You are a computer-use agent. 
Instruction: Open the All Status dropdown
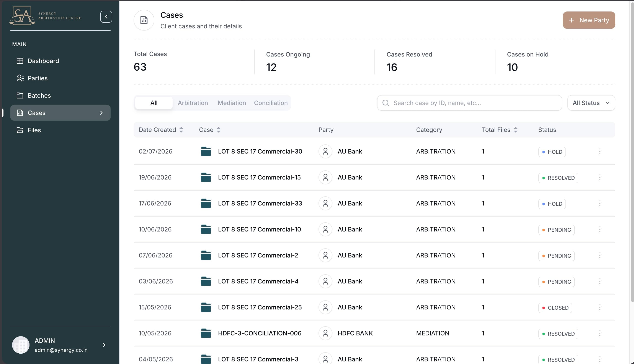click(x=591, y=103)
